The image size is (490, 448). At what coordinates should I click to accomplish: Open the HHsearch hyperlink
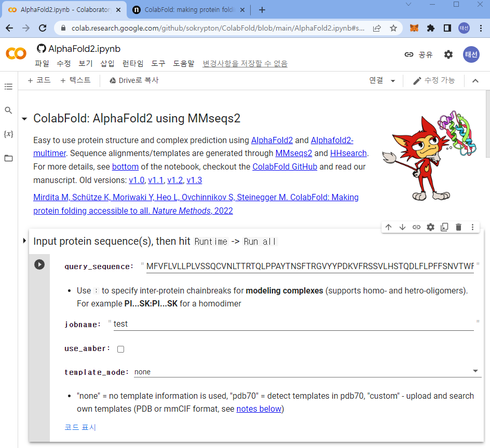348,153
